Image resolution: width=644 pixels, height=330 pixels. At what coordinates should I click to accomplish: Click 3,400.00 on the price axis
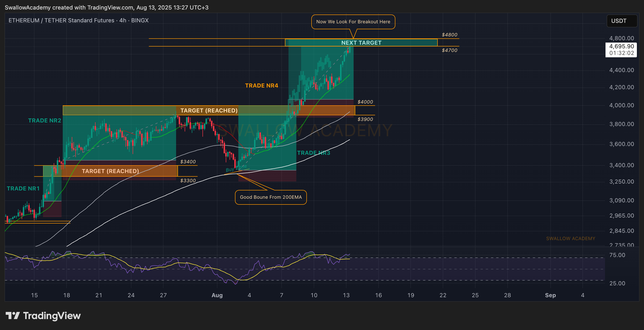pos(621,165)
